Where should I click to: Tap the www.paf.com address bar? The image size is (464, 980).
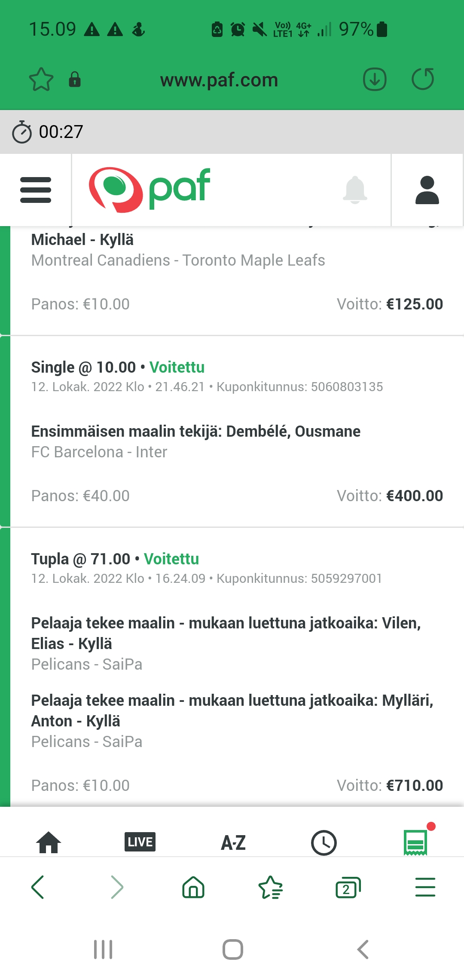219,80
